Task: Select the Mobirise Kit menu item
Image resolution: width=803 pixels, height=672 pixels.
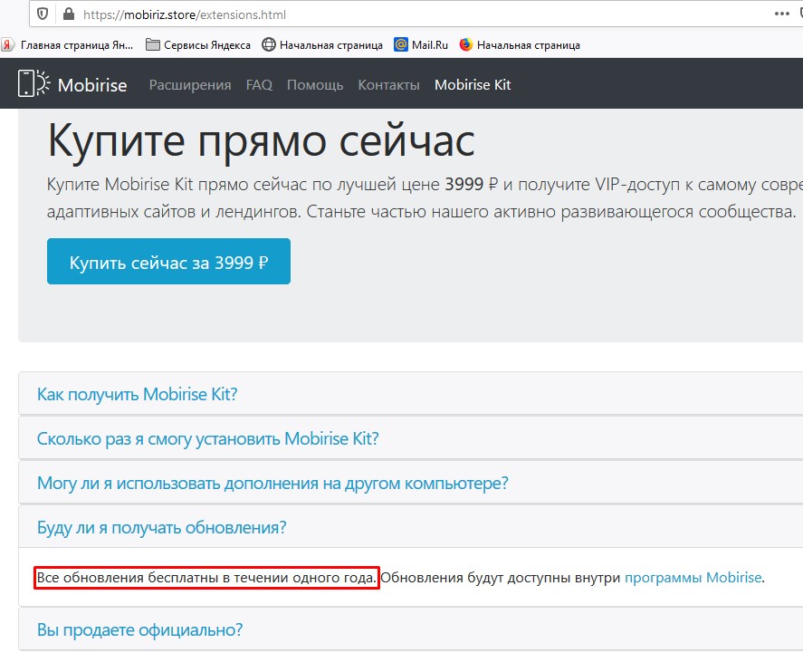Action: pos(473,85)
